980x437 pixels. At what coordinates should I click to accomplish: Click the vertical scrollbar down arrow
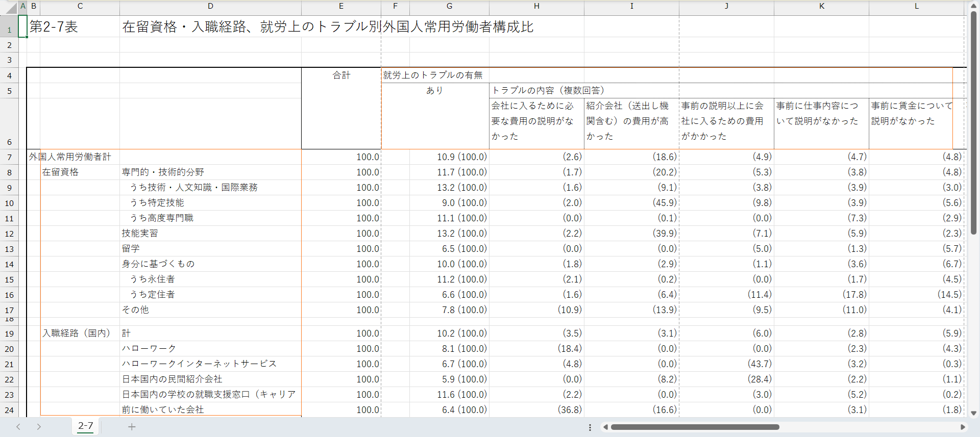pos(973,413)
